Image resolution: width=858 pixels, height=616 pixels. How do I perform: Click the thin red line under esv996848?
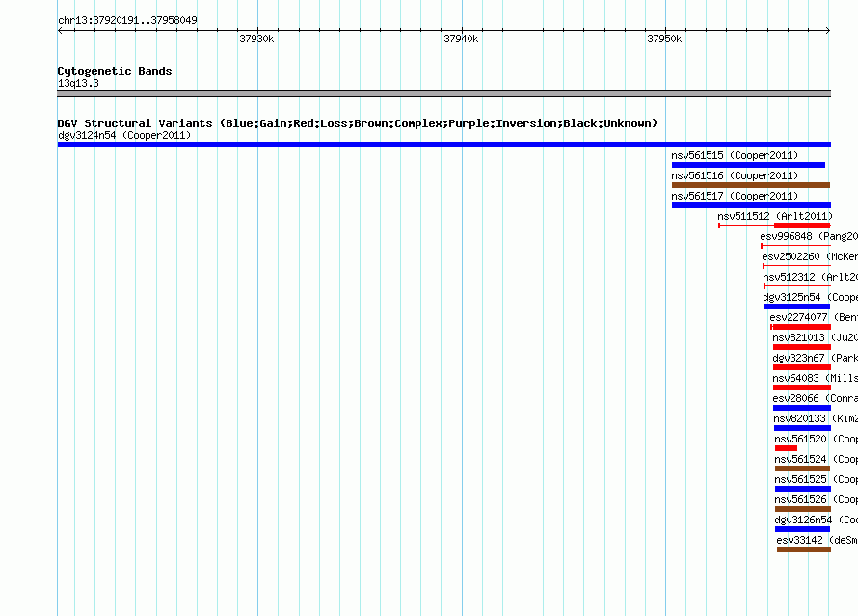795,246
